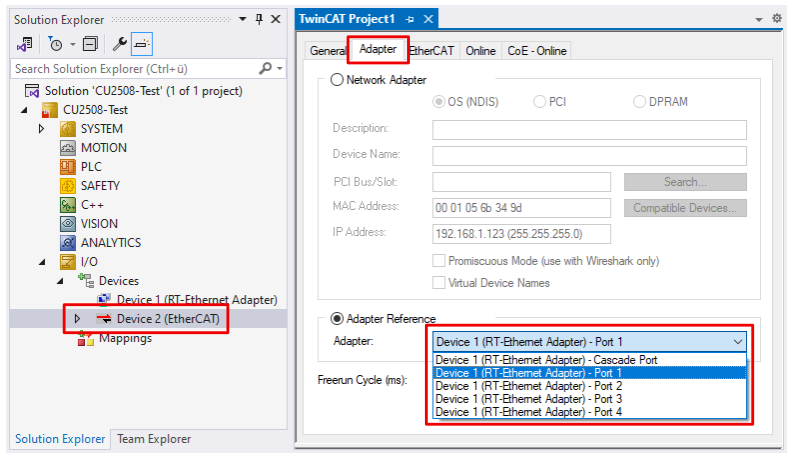Collapse the I/O tree node

tap(42, 262)
